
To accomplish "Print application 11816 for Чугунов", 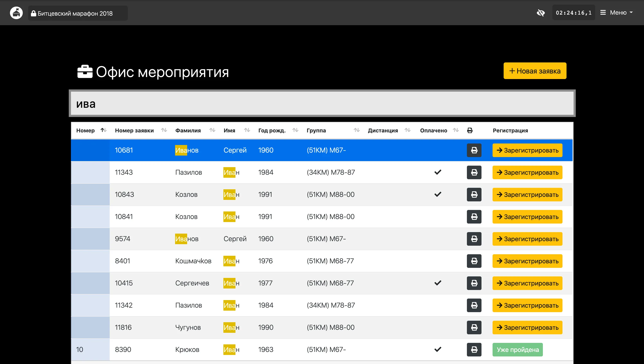I will [x=474, y=327].
